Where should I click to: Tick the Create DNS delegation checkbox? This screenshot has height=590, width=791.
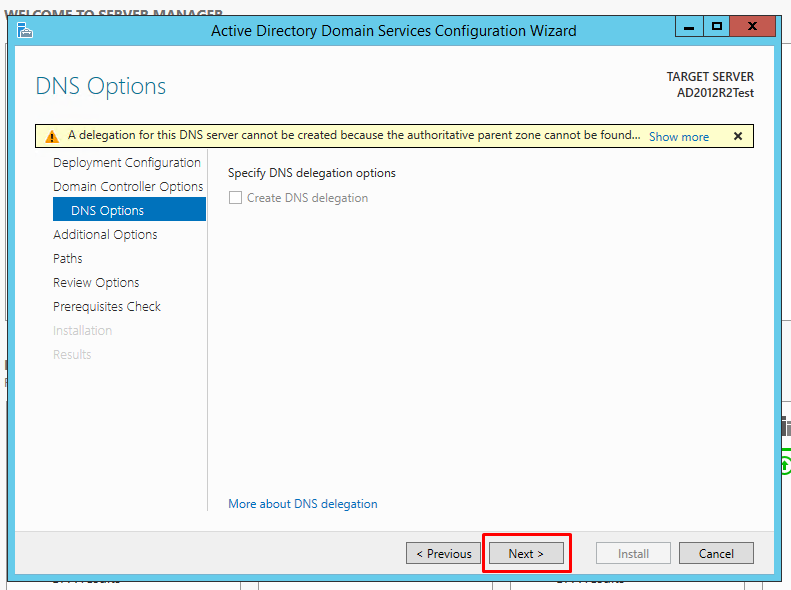click(x=235, y=198)
